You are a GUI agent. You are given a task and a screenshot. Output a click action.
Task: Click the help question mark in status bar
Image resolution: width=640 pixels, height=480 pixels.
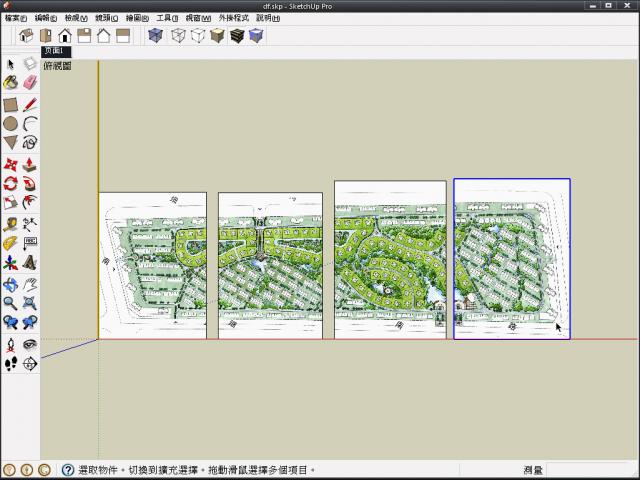pos(68,470)
